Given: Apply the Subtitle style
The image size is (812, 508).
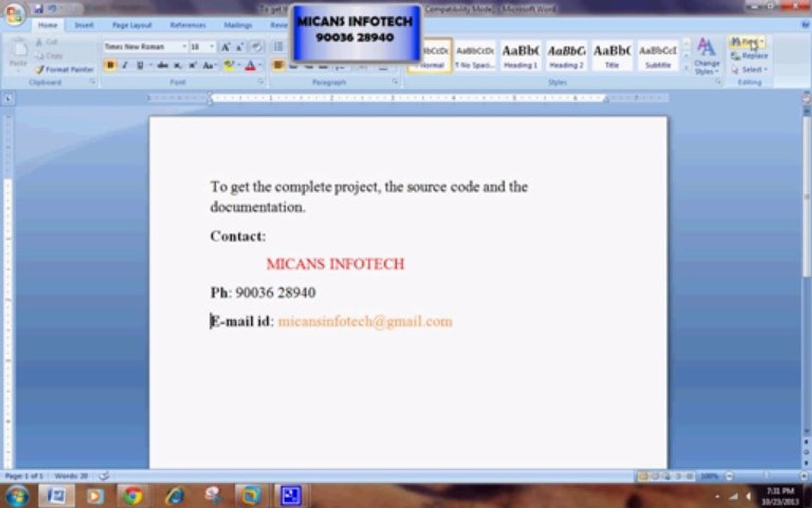Looking at the screenshot, I should pos(658,56).
